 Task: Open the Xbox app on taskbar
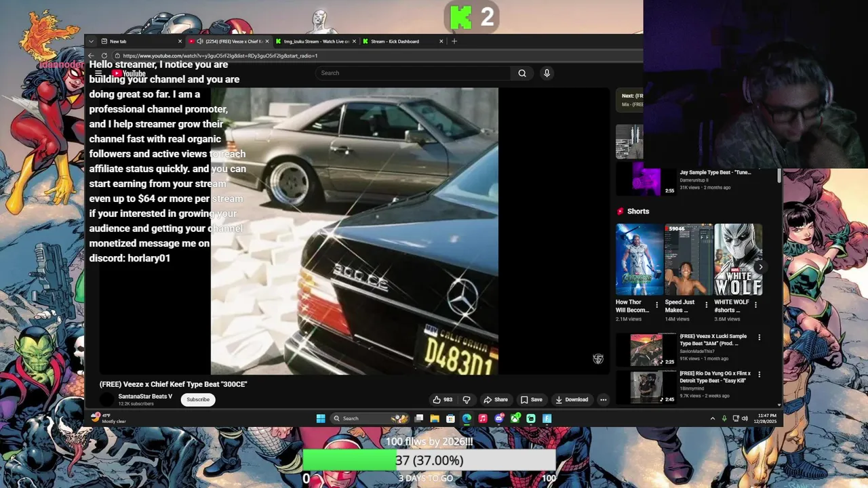point(515,418)
